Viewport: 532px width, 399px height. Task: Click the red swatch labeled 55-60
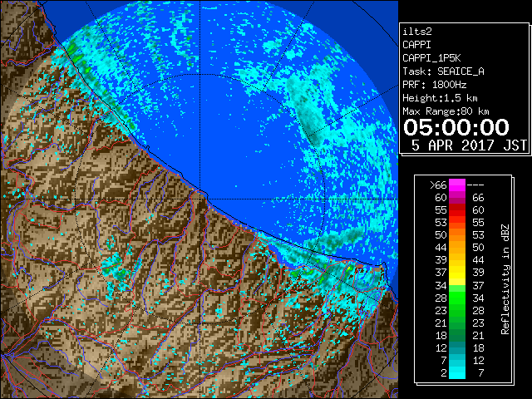point(457,210)
